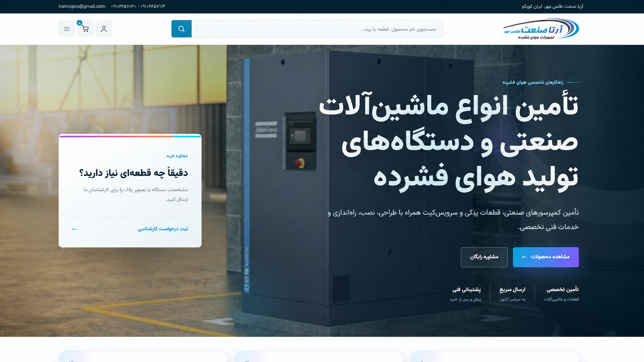This screenshot has height=362, width=644.
Task: Focus the product search input field
Action: 317,29
